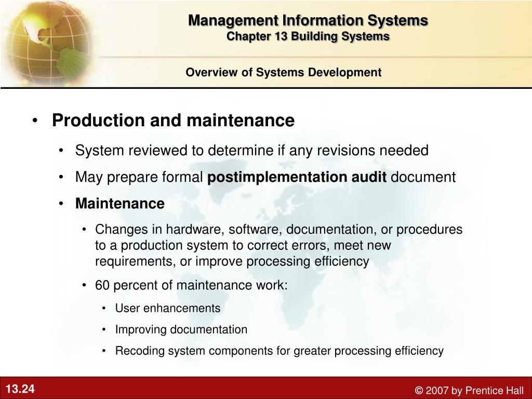The height and width of the screenshot is (399, 532).
Task: Click 'System reviewed to determine if any revisions needed'
Action: pyautogui.click(x=252, y=150)
